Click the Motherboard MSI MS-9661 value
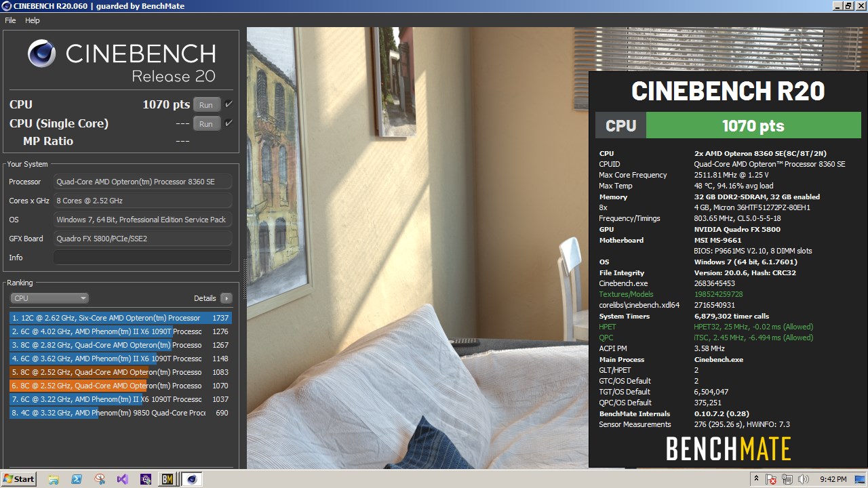Viewport: 868px width, 488px height. click(x=717, y=240)
